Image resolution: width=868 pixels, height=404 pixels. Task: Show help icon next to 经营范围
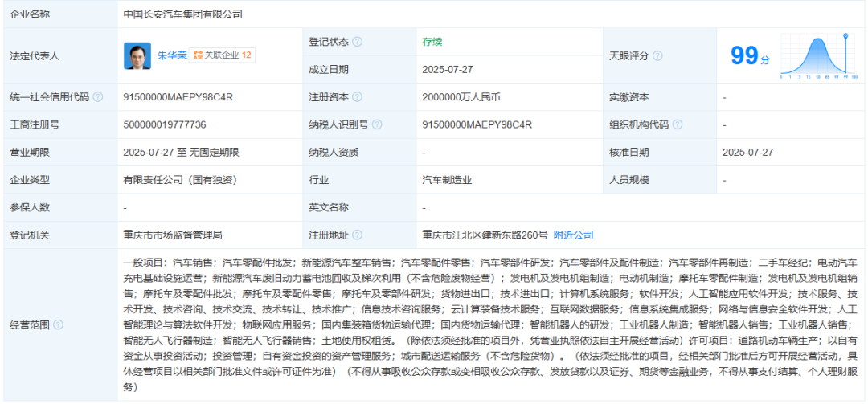[58, 324]
